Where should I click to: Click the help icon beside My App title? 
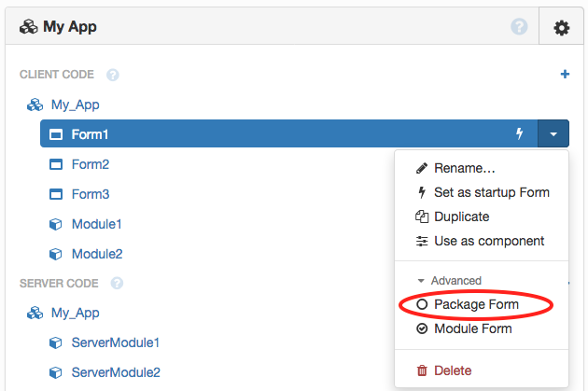point(520,27)
